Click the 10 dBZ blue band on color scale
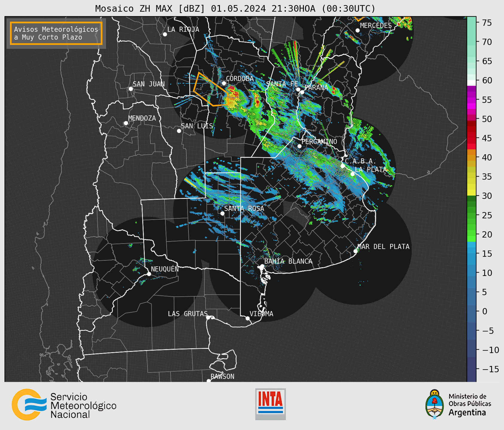This screenshot has height=430, width=504. [x=471, y=273]
